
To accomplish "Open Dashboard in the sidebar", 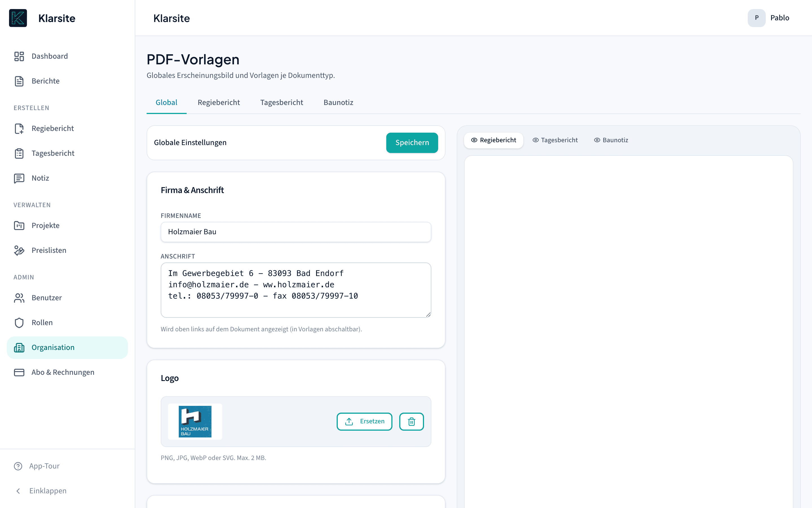I will tap(67, 56).
